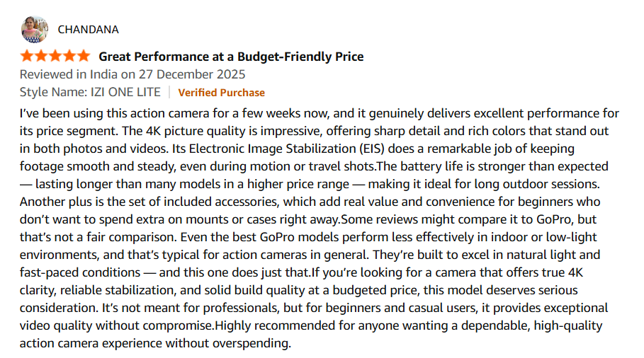Click CHANDANA's profile avatar picture
Image resolution: width=644 pixels, height=358 pixels.
pos(34,29)
